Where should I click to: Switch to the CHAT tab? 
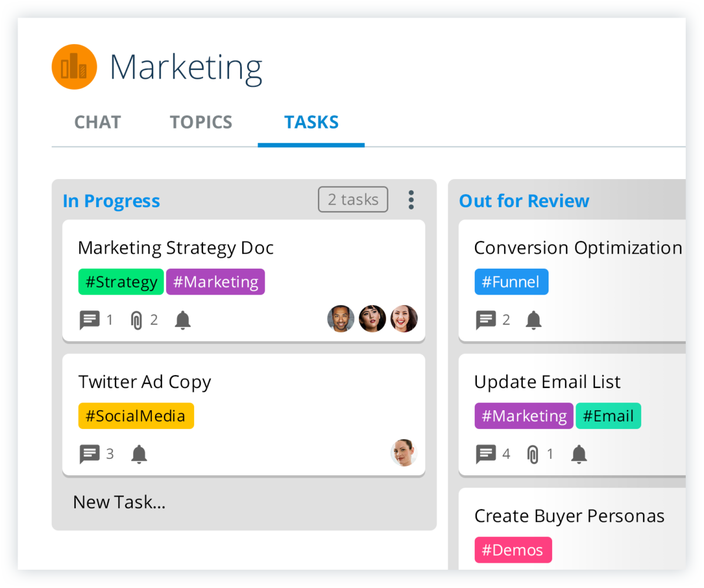pyautogui.click(x=97, y=122)
